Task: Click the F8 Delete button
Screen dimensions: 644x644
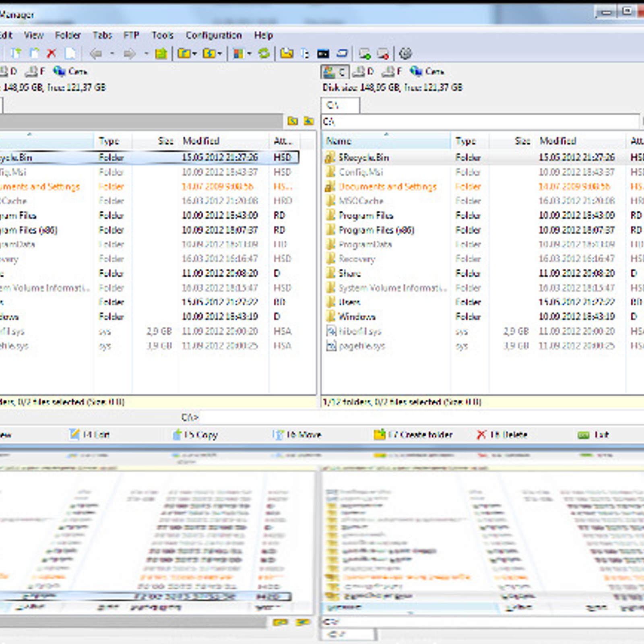Action: pyautogui.click(x=502, y=435)
